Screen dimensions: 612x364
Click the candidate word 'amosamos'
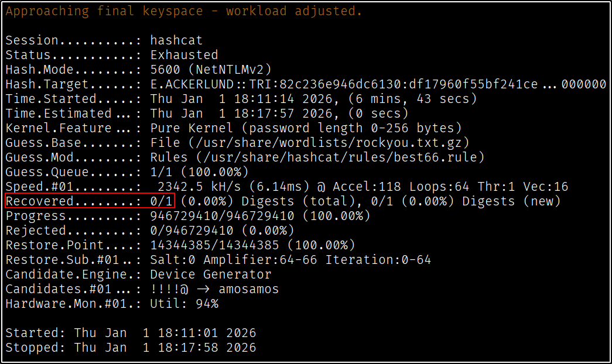click(248, 289)
